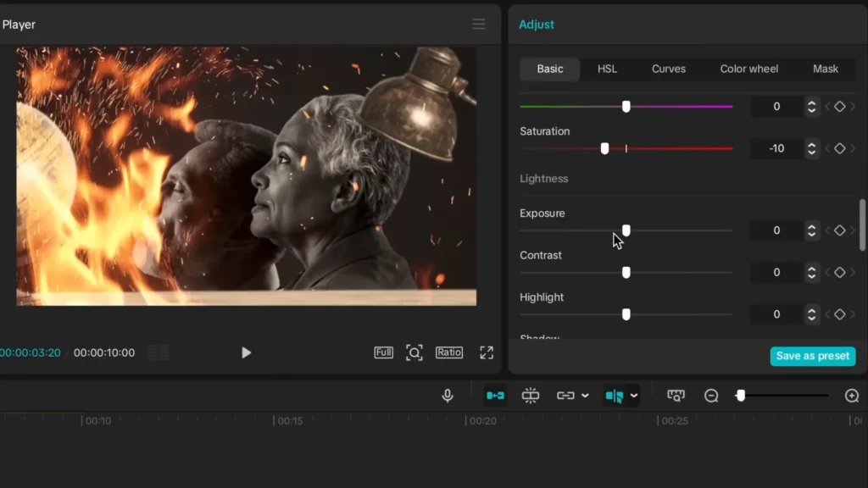Expand the preview axis dropdown arrow
Screen dimensions: 868x488
click(634, 396)
